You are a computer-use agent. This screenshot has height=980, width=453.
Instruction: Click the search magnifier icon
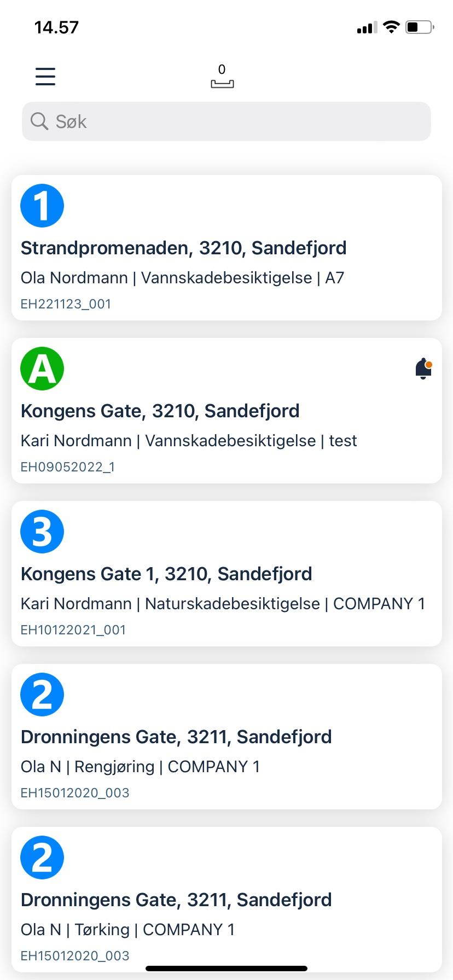coord(39,121)
